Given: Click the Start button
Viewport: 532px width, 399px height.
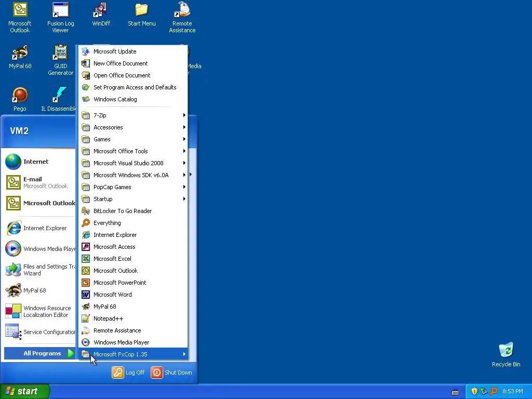Looking at the screenshot, I should (24, 391).
